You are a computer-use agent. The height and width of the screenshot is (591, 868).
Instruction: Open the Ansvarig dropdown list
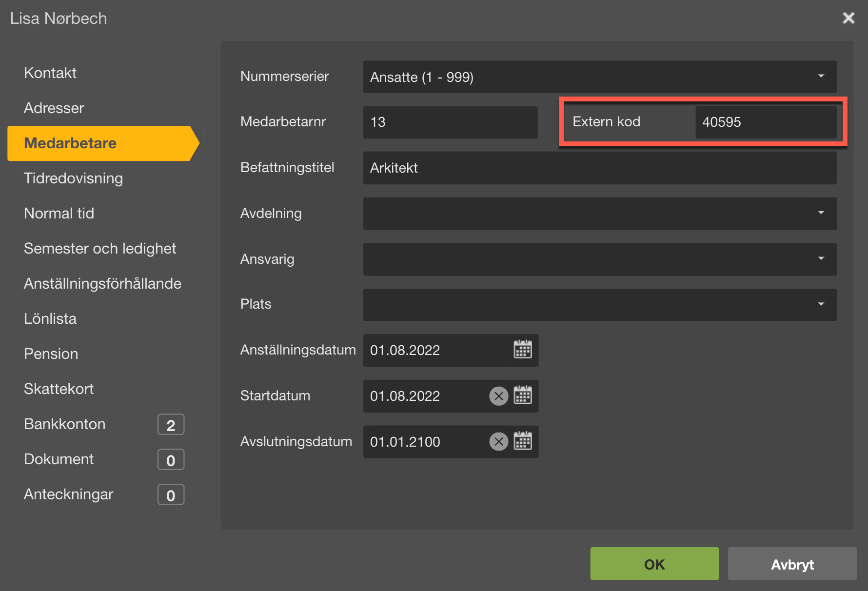point(821,259)
